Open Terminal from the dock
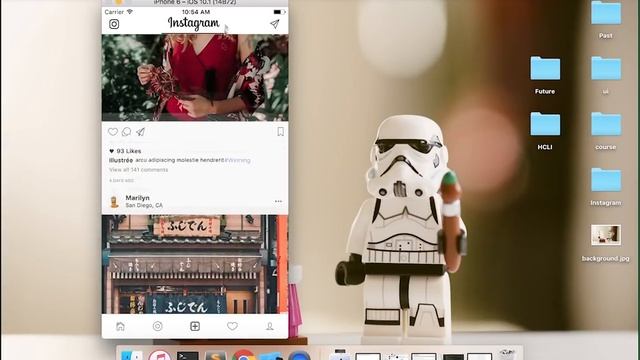The height and width of the screenshot is (360, 640). [188, 356]
